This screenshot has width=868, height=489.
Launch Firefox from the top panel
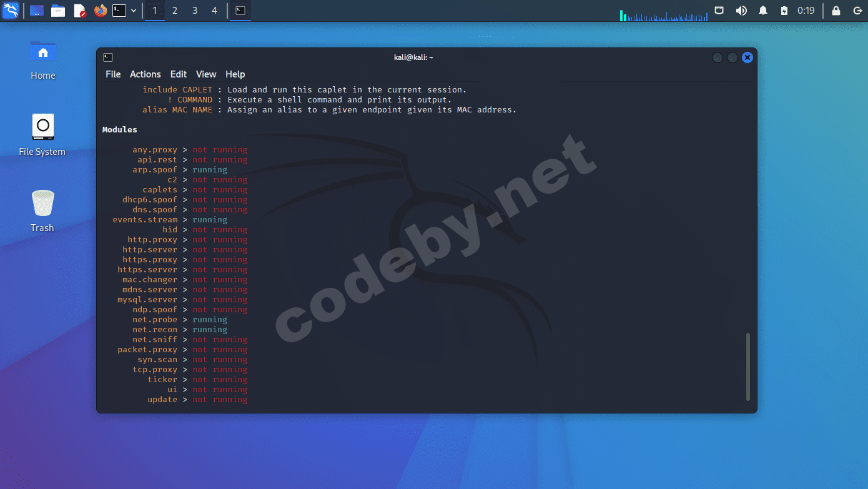pos(100,11)
